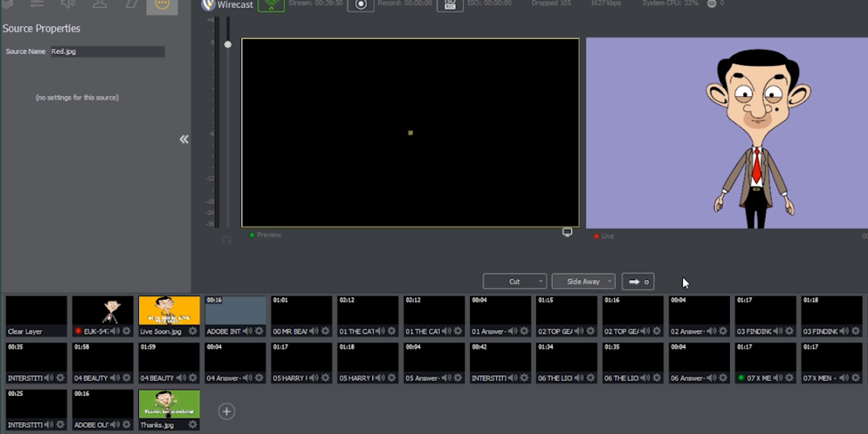868x434 pixels.
Task: Open gear settings on Thanks.jpg shot
Action: pyautogui.click(x=193, y=425)
